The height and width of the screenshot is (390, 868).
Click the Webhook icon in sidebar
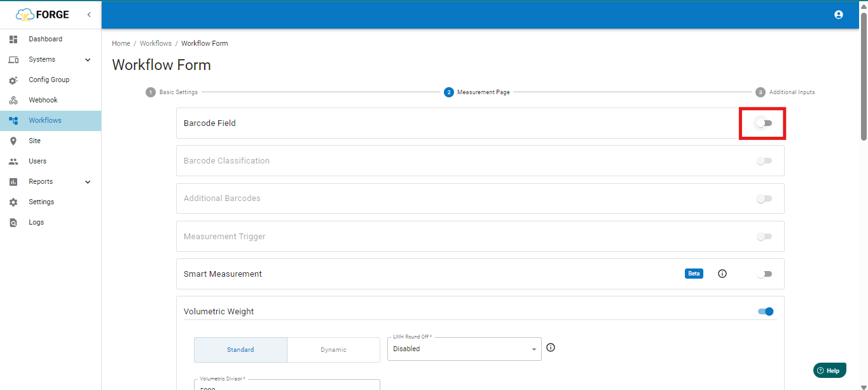(x=13, y=101)
